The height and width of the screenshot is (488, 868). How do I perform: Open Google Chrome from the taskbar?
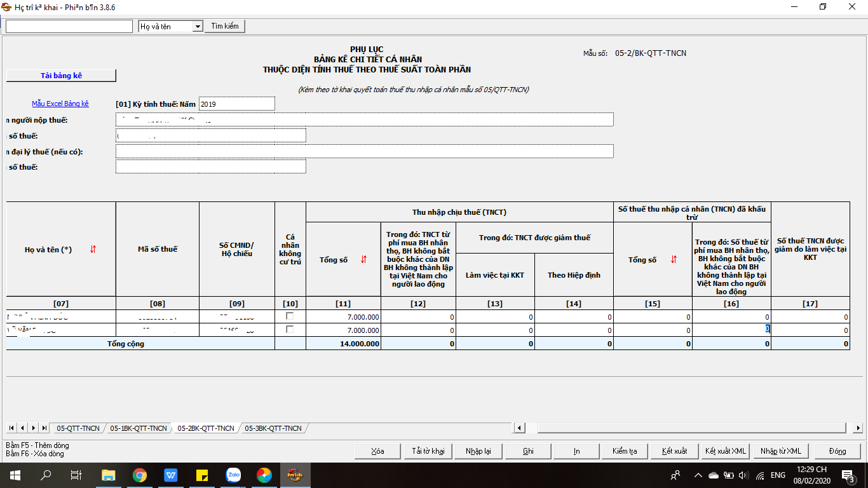[x=140, y=475]
